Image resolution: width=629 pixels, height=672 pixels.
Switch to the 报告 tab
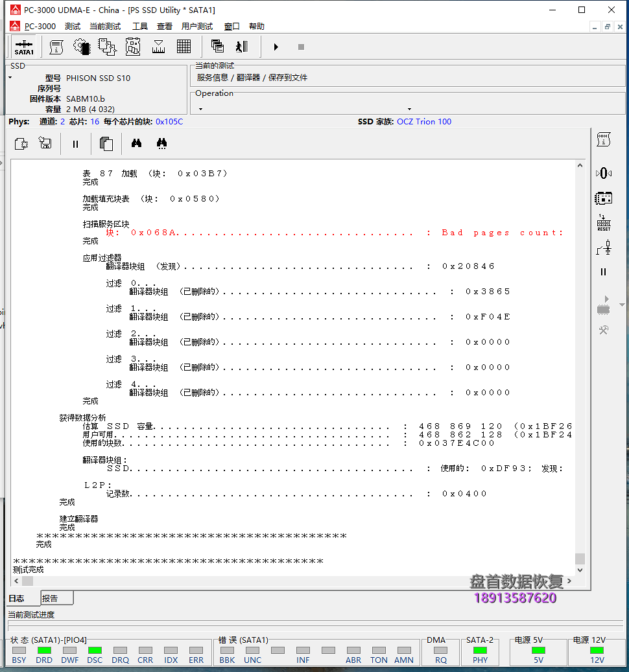57,598
